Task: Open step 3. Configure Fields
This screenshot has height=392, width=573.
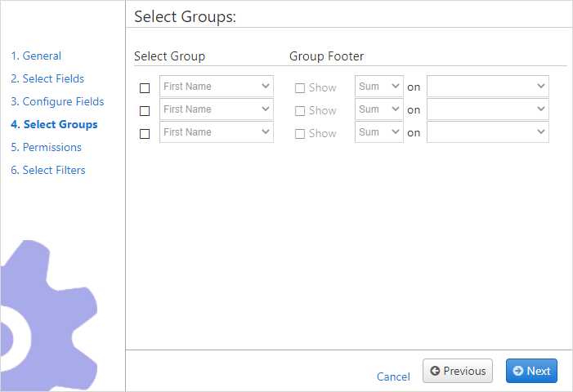Action: [x=57, y=101]
